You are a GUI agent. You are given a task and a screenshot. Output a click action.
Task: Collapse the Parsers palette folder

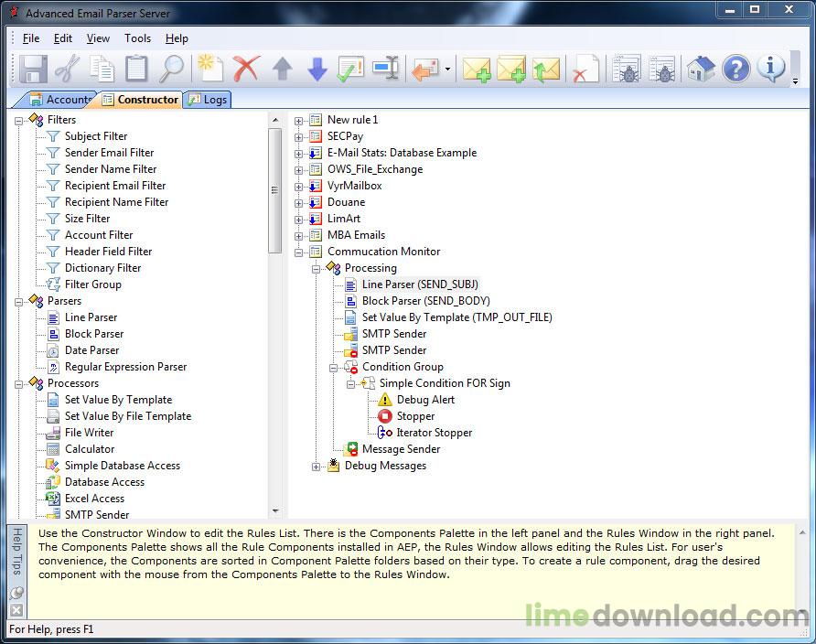pos(18,302)
